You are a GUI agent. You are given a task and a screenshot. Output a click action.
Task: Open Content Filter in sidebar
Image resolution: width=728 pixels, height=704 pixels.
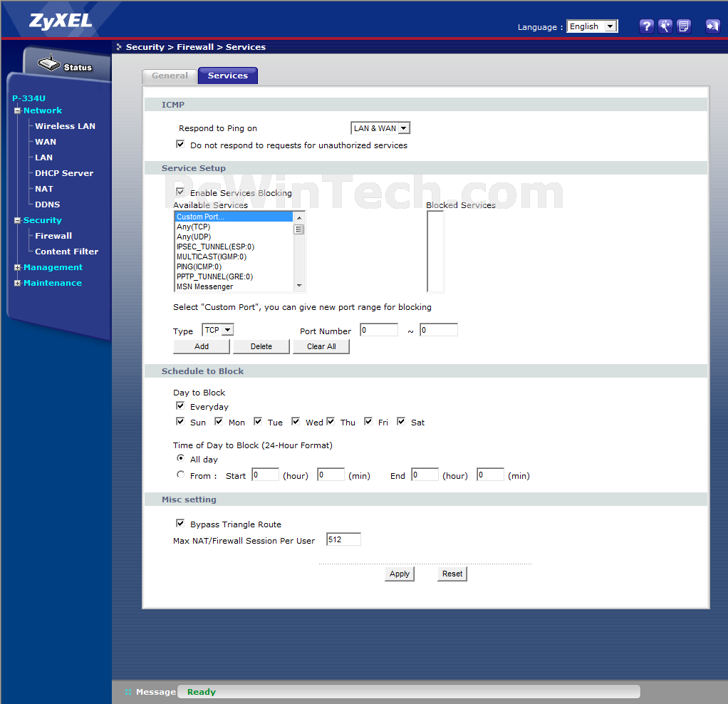point(66,252)
